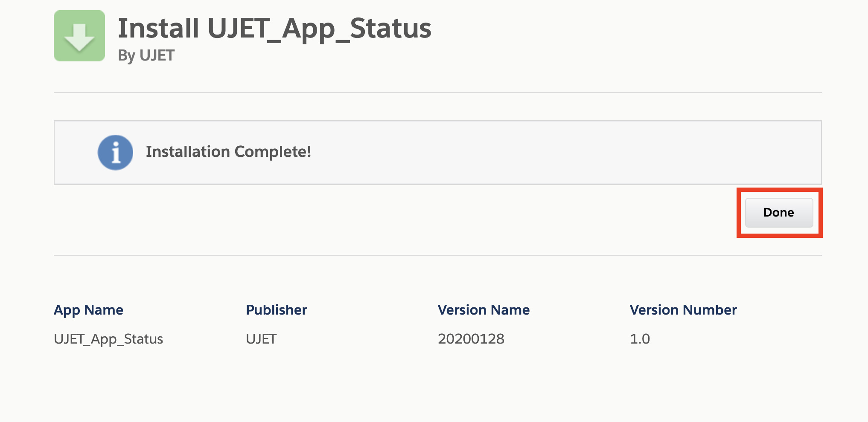Click the Publisher column header

[276, 310]
